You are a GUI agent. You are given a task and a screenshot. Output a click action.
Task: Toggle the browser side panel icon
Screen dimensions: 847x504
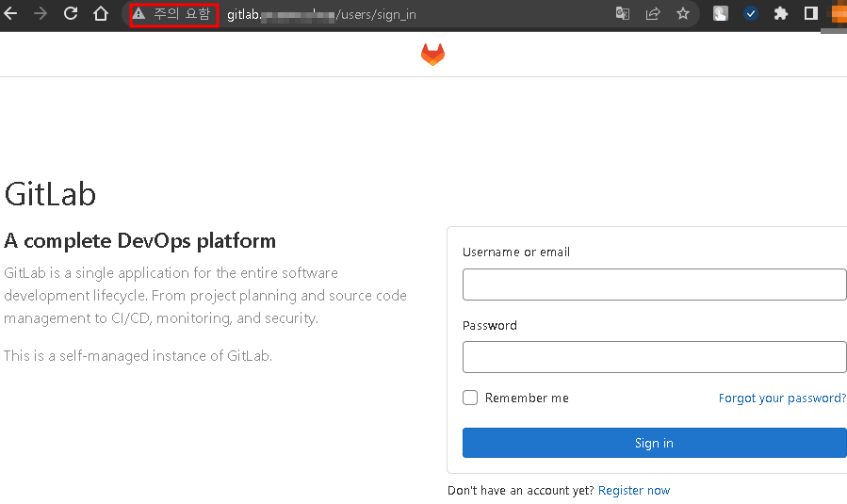tap(811, 13)
